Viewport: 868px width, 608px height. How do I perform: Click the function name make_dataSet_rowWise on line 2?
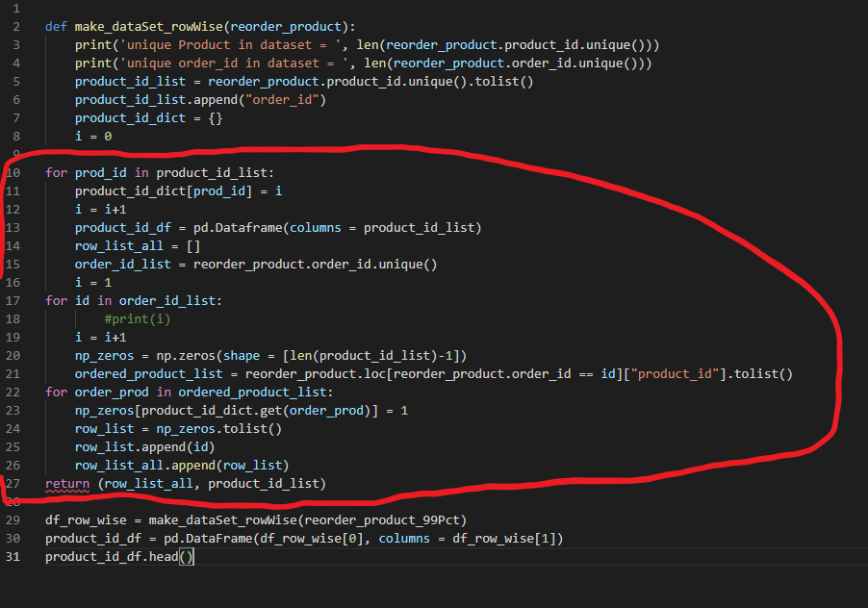pyautogui.click(x=148, y=27)
